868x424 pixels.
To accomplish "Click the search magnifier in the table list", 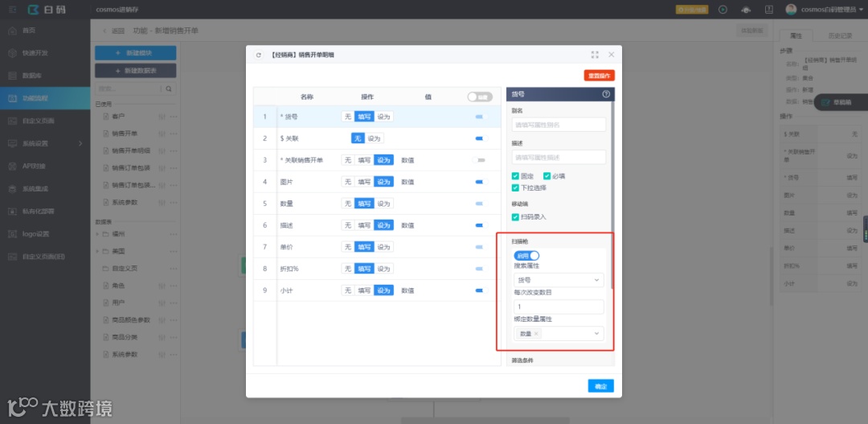I will pyautogui.click(x=169, y=89).
